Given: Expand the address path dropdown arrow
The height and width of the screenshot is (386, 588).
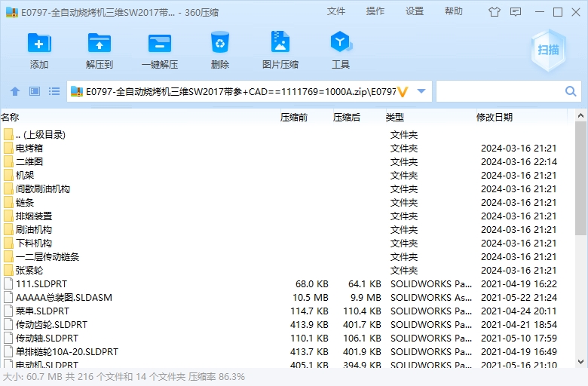Looking at the screenshot, I should click(x=421, y=91).
